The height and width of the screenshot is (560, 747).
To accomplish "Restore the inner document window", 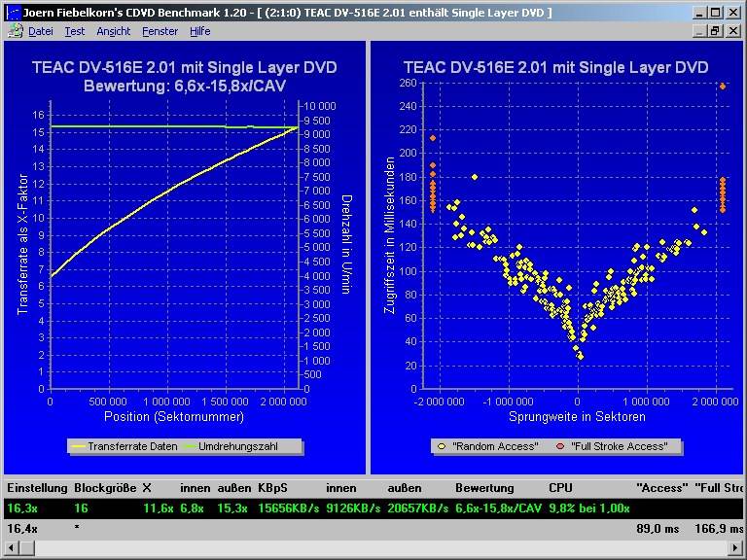I will (x=716, y=31).
